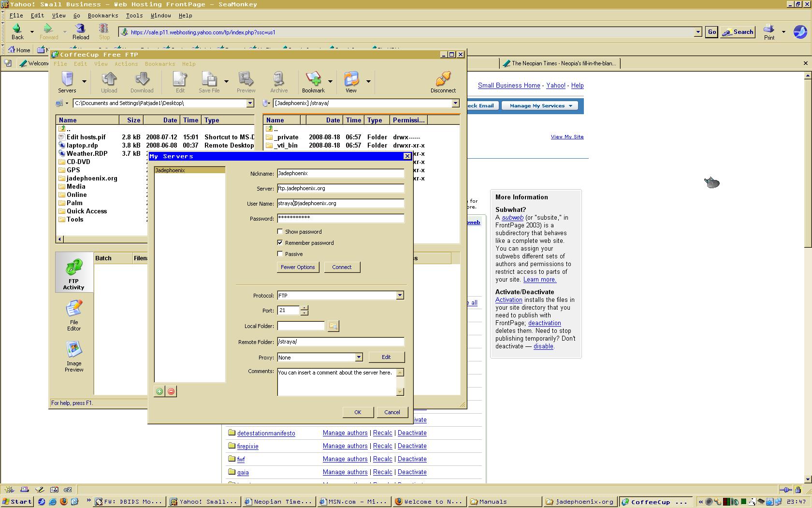
Task: Switch to the MSN.com taskbar window
Action: (x=355, y=502)
